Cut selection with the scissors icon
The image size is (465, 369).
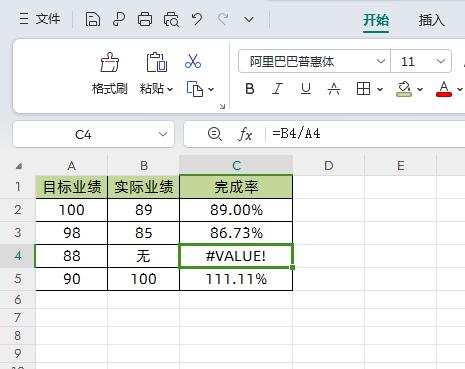[x=193, y=61]
